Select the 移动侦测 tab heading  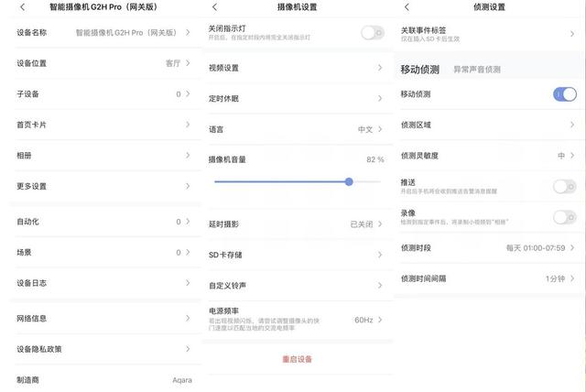[419, 70]
